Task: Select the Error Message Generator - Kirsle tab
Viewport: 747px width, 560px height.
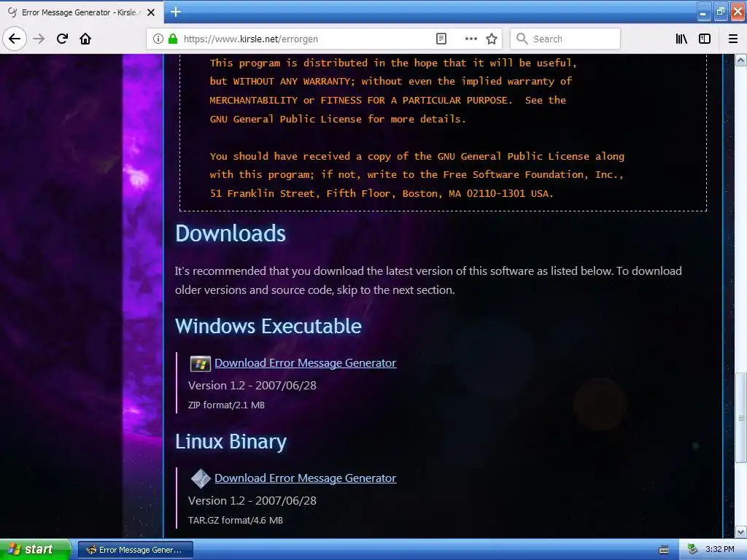Action: click(81, 12)
